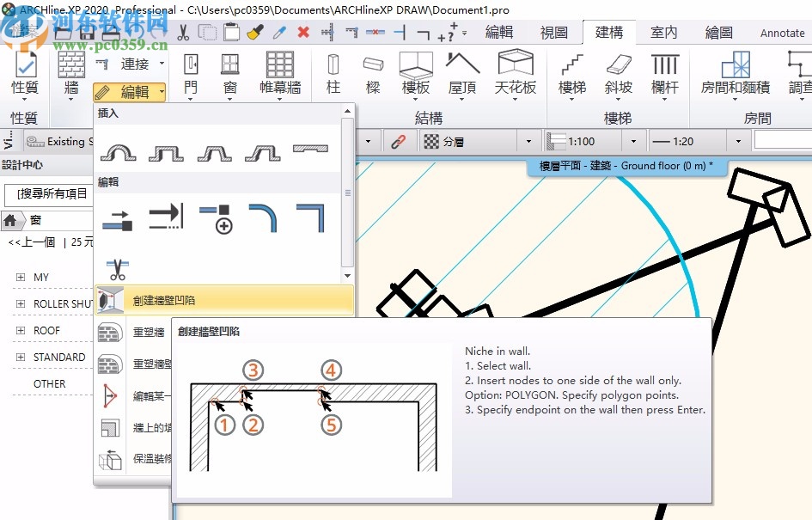
Task: Select the Ceiling (天花板) tool
Action: click(x=516, y=75)
